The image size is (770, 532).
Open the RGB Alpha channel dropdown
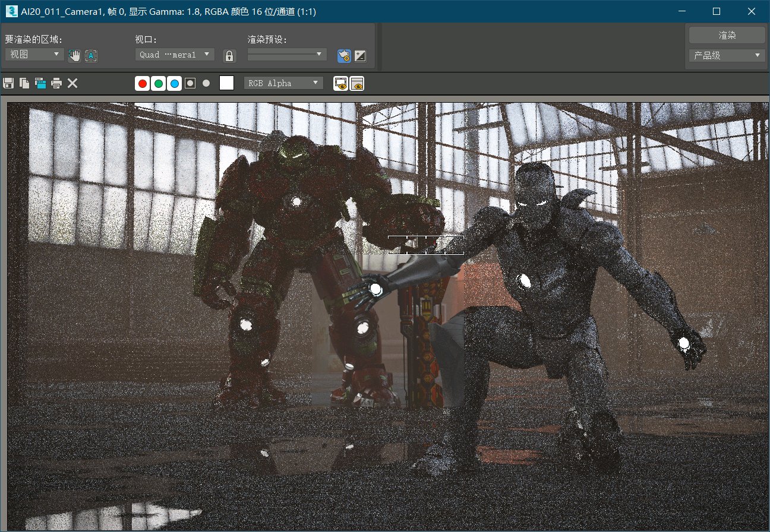(283, 83)
